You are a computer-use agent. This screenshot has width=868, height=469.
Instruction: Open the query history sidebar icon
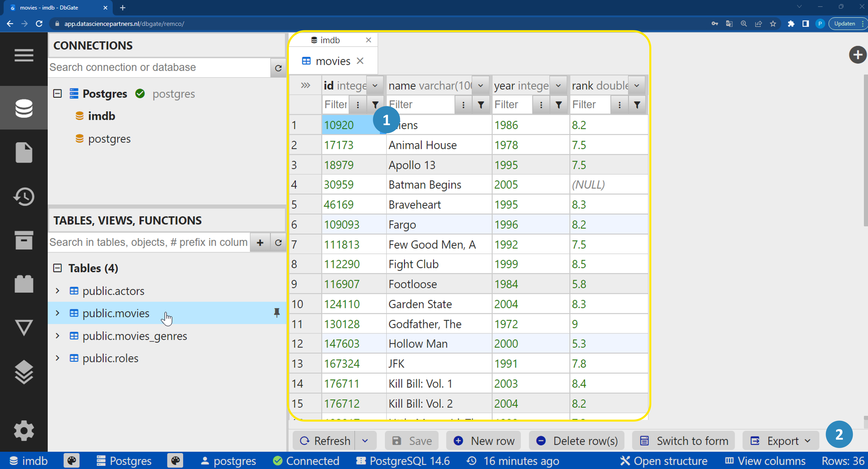tap(24, 197)
